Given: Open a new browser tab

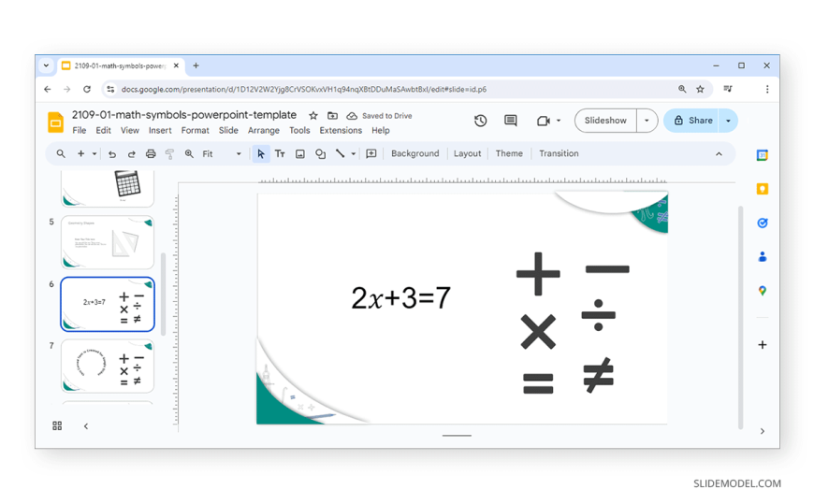Looking at the screenshot, I should 196,65.
